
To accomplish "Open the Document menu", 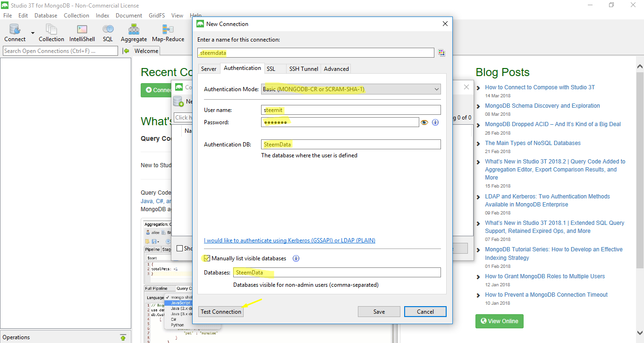I will pos(129,16).
